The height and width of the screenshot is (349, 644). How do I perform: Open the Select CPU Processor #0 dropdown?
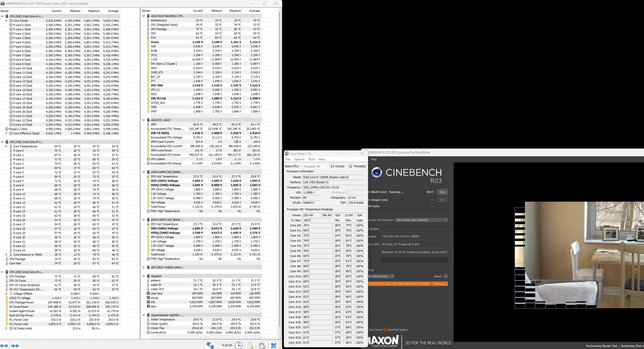click(316, 166)
